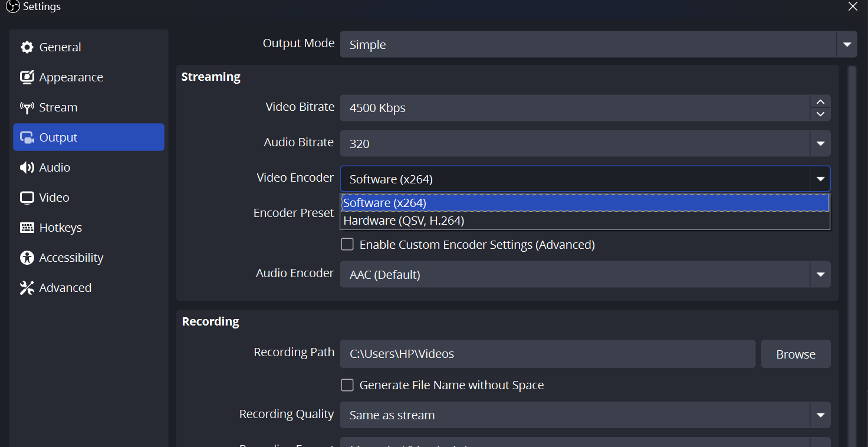Click the Video display icon

[x=27, y=197]
